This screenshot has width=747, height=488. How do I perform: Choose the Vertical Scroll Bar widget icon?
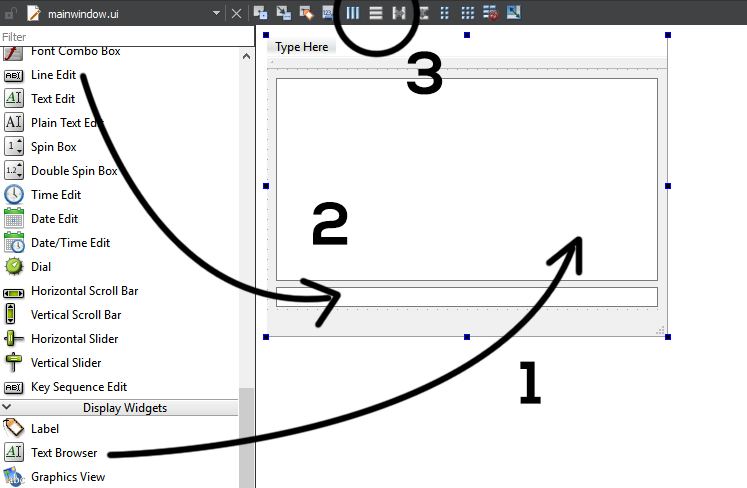pos(10,315)
